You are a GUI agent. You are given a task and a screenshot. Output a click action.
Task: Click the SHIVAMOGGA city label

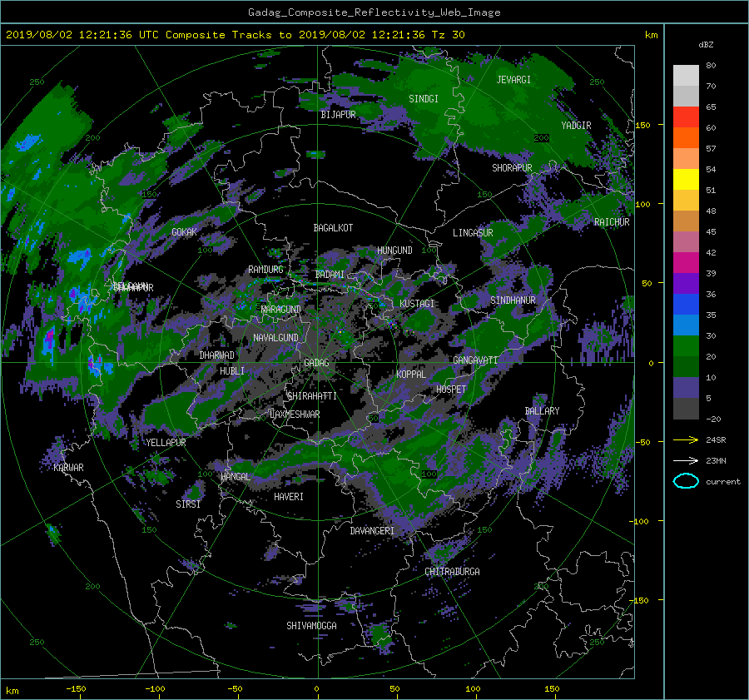[311, 626]
